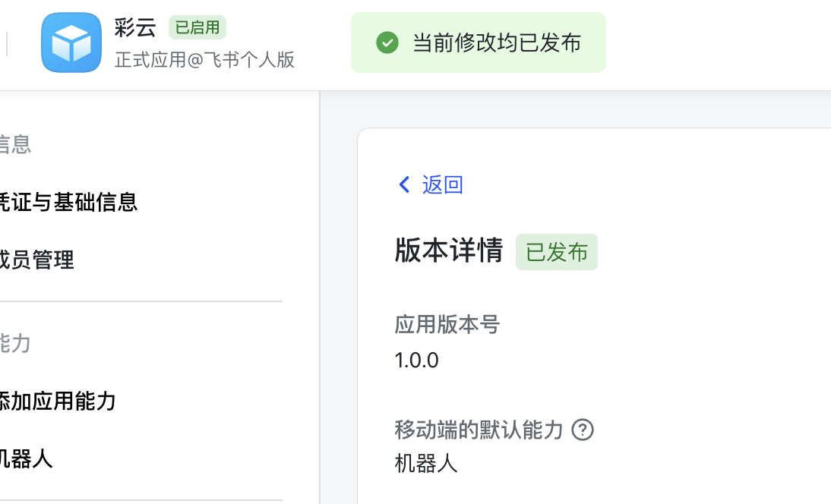
Task: Collapse the back navigation chevron
Action: 403,184
